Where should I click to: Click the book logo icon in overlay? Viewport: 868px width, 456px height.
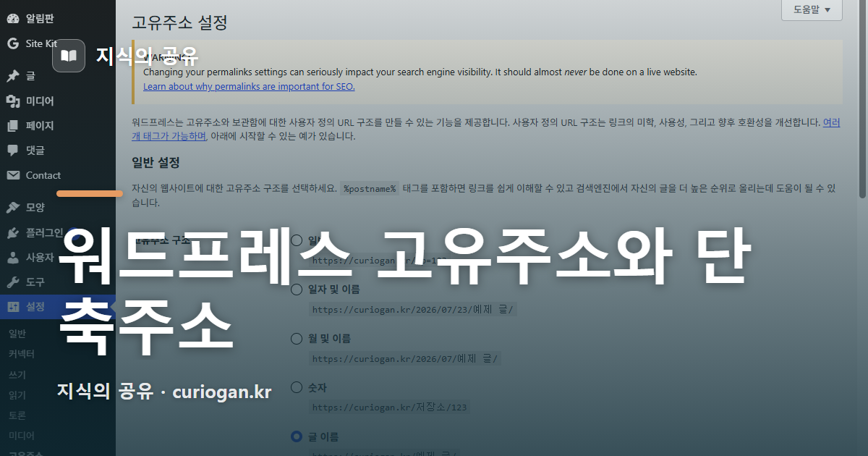tap(69, 56)
